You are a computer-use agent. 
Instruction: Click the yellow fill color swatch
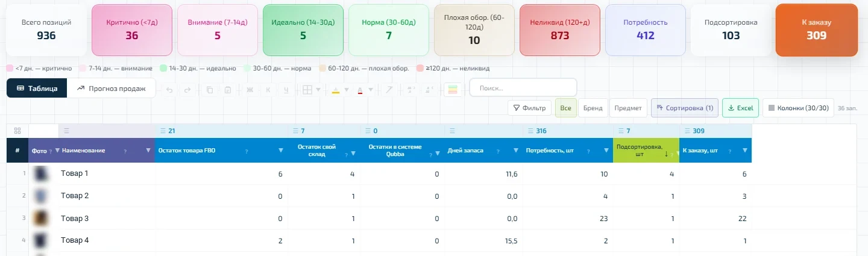point(336,90)
